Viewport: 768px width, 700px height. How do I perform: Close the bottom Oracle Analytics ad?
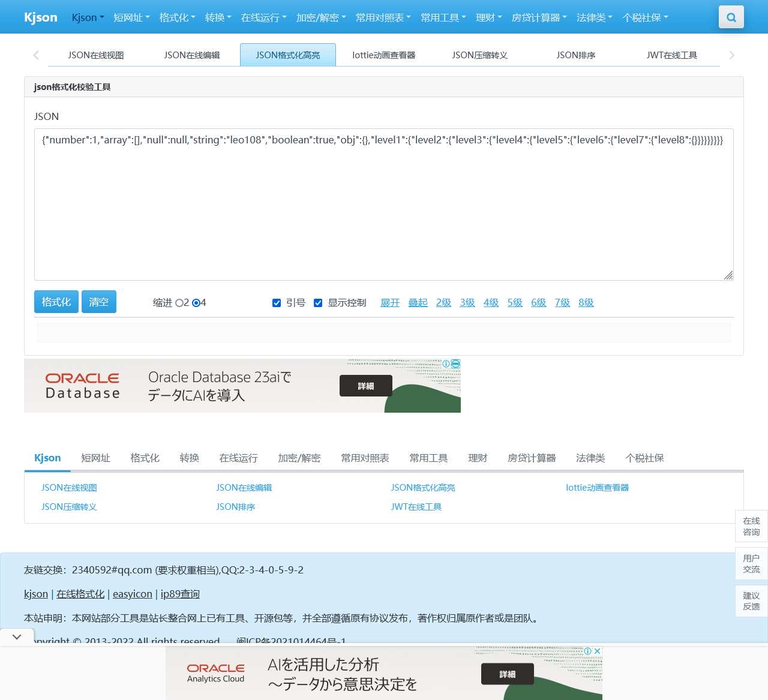coord(597,651)
